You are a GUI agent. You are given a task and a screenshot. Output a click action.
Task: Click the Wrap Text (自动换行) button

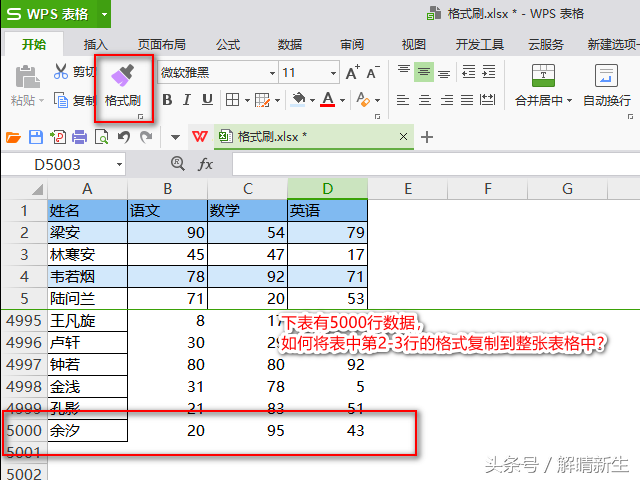click(607, 85)
